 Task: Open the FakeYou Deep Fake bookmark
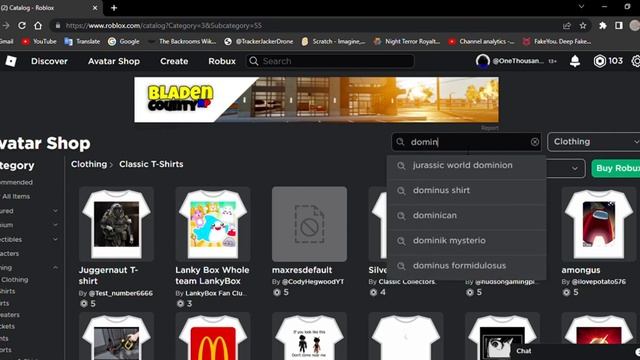pyautogui.click(x=557, y=41)
